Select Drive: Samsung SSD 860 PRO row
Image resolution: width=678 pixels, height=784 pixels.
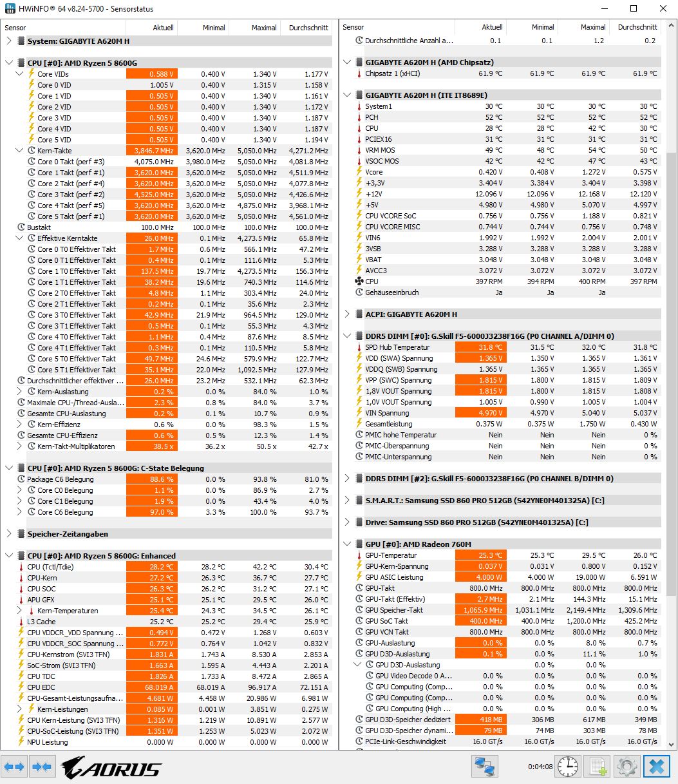click(x=500, y=522)
